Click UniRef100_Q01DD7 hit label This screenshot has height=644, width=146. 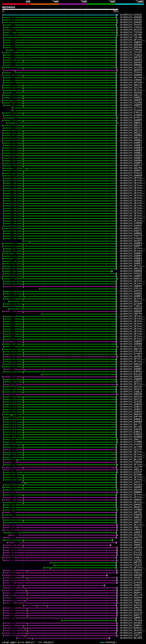131,30
